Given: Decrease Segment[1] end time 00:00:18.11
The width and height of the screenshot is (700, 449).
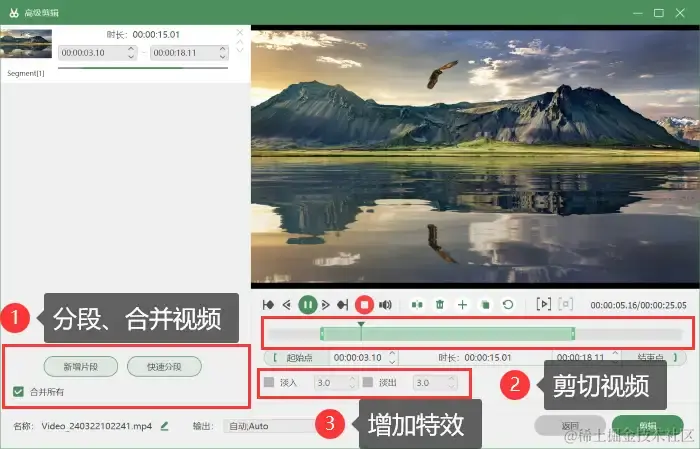Looking at the screenshot, I should tap(223, 56).
